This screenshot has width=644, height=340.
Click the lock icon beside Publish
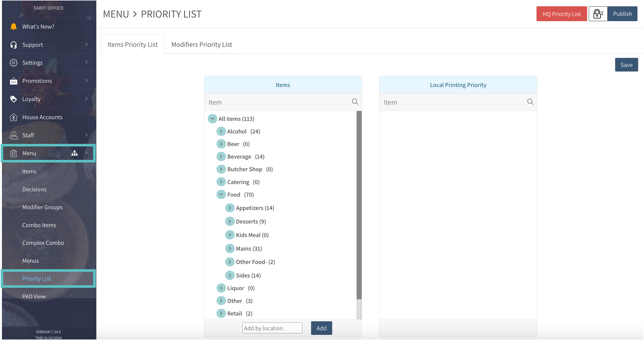(598, 14)
